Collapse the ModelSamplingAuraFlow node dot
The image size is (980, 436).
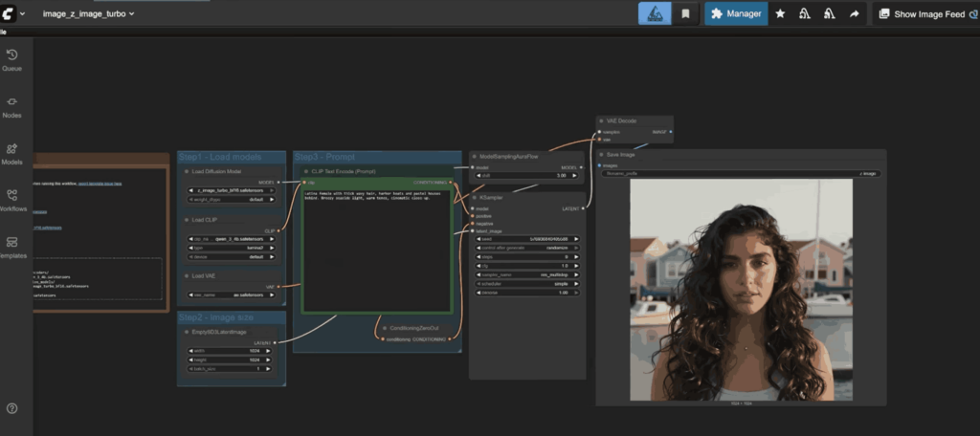point(475,157)
